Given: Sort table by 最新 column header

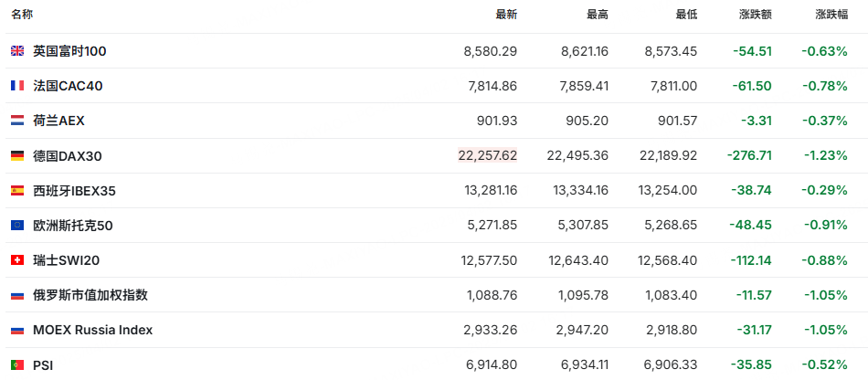Looking at the screenshot, I should (x=506, y=15).
